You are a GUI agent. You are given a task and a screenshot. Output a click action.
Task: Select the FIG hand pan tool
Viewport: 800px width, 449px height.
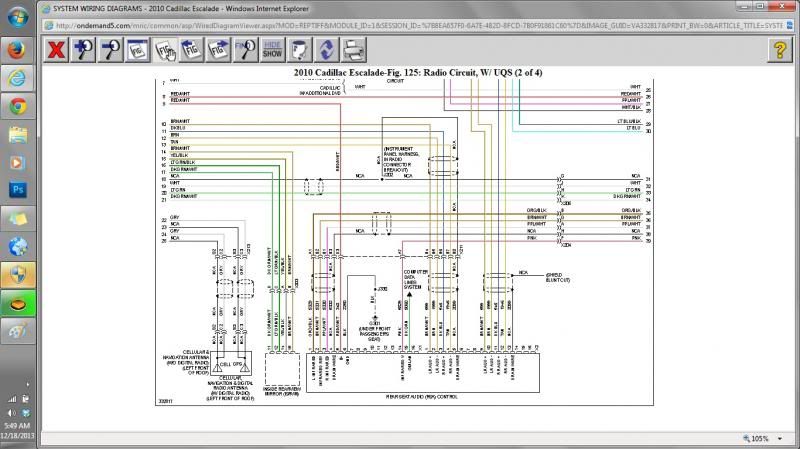tap(164, 50)
